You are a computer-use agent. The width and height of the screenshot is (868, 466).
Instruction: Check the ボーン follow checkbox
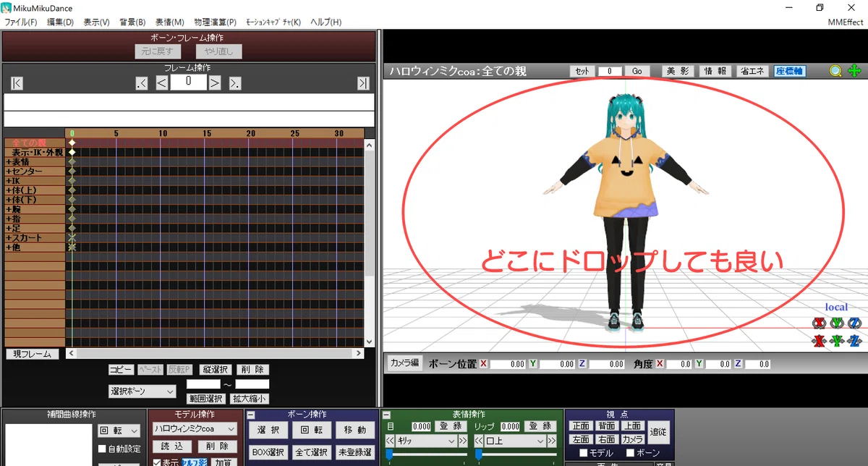630,453
